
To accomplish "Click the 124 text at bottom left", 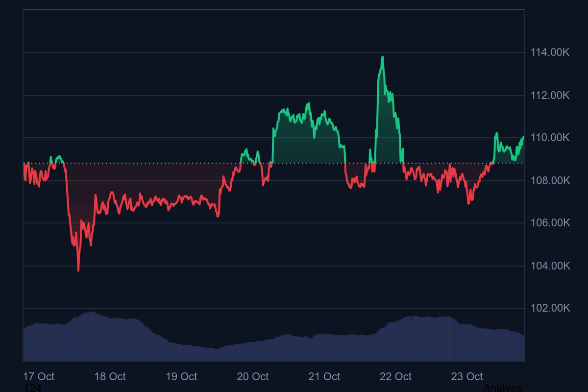I will (32, 388).
